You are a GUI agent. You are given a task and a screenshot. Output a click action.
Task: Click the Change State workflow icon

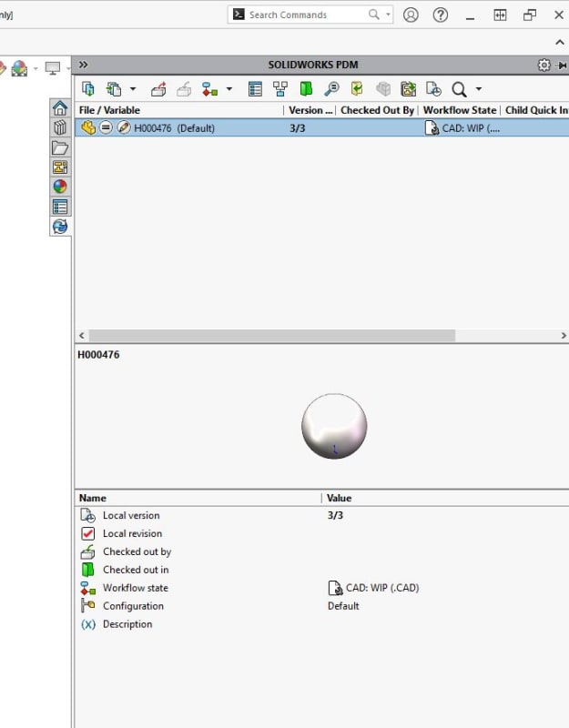pos(209,88)
